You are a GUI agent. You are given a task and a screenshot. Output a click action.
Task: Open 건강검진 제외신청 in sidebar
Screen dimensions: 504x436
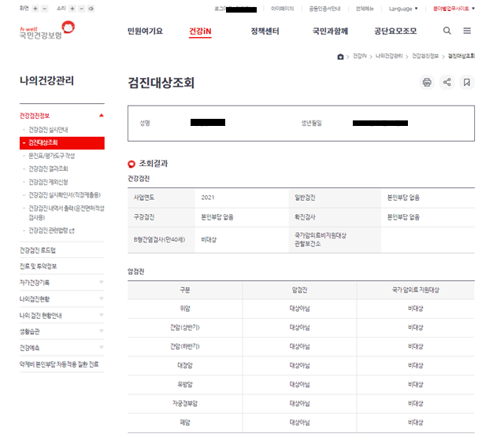pos(48,182)
